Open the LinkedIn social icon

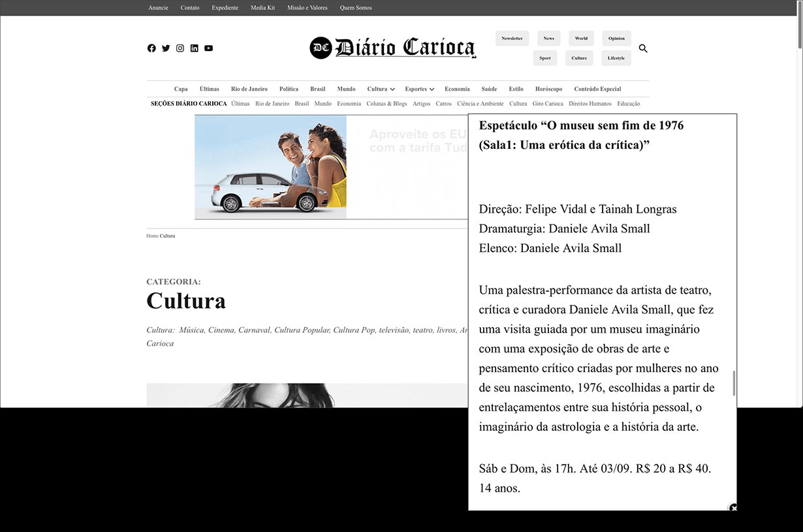click(x=195, y=48)
